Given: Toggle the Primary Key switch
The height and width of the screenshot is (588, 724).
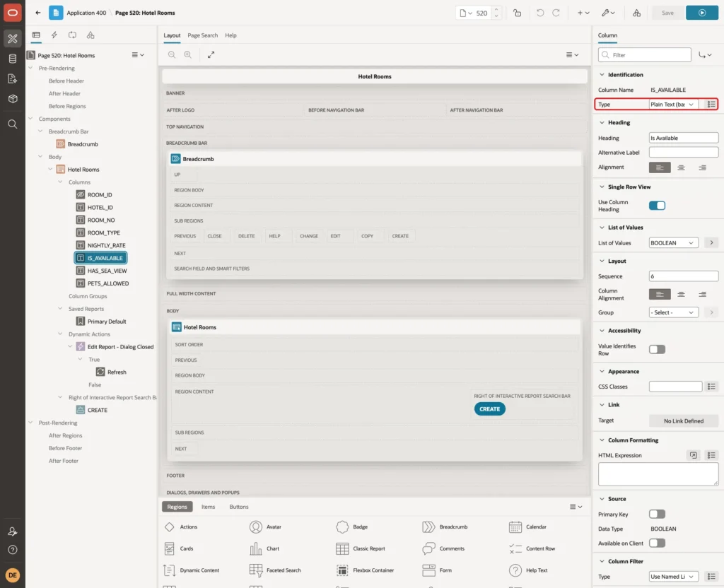Looking at the screenshot, I should (657, 514).
